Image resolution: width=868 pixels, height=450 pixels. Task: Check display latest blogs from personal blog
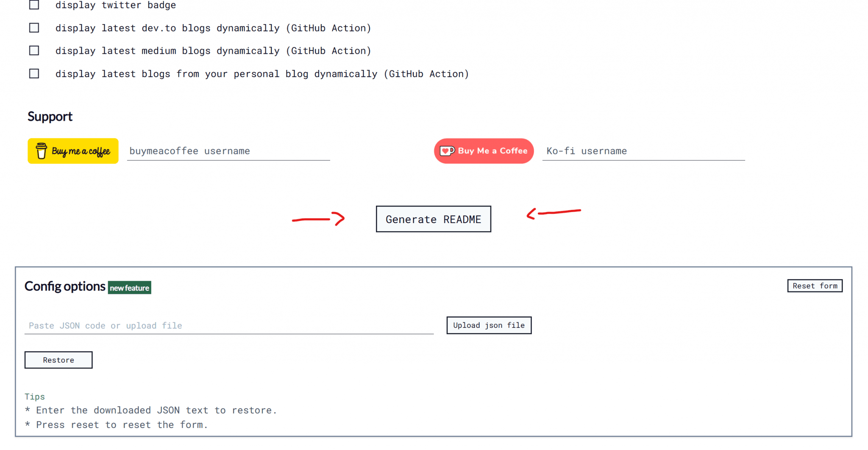click(34, 73)
